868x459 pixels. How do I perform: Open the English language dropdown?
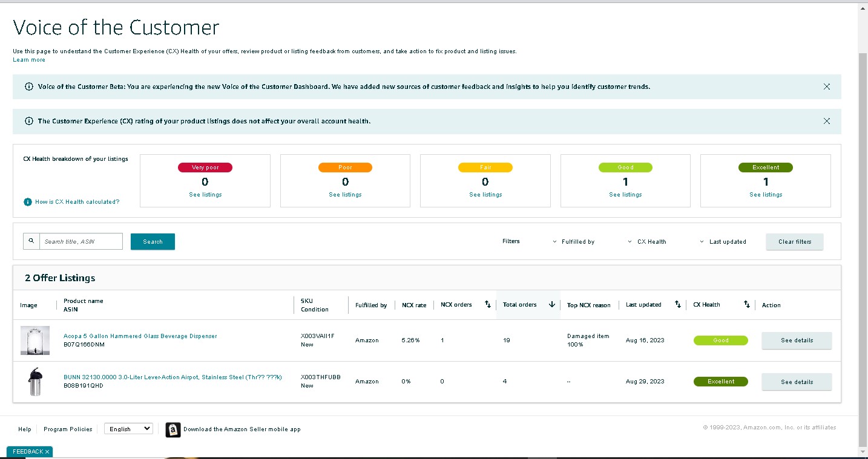click(128, 429)
